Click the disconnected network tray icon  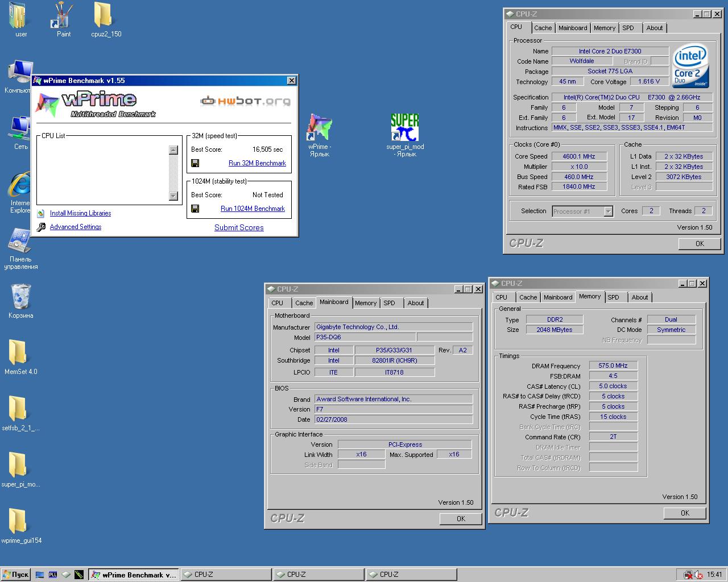click(688, 575)
